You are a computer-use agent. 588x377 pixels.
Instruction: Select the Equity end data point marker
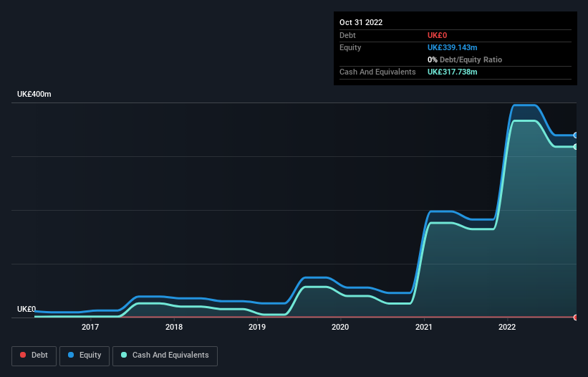point(576,135)
